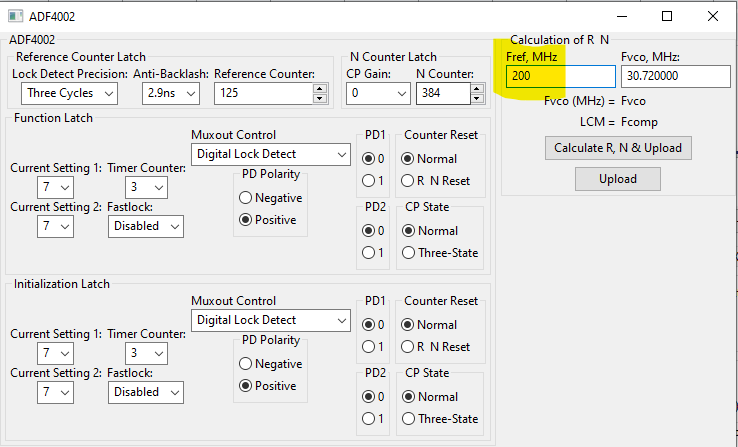738x447 pixels.
Task: Open Initialization Latch Current Setting 2 dropdown
Action: (55, 392)
